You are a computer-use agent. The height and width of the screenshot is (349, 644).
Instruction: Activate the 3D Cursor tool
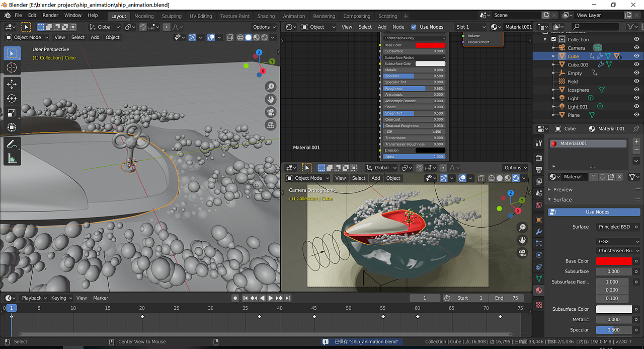point(12,67)
